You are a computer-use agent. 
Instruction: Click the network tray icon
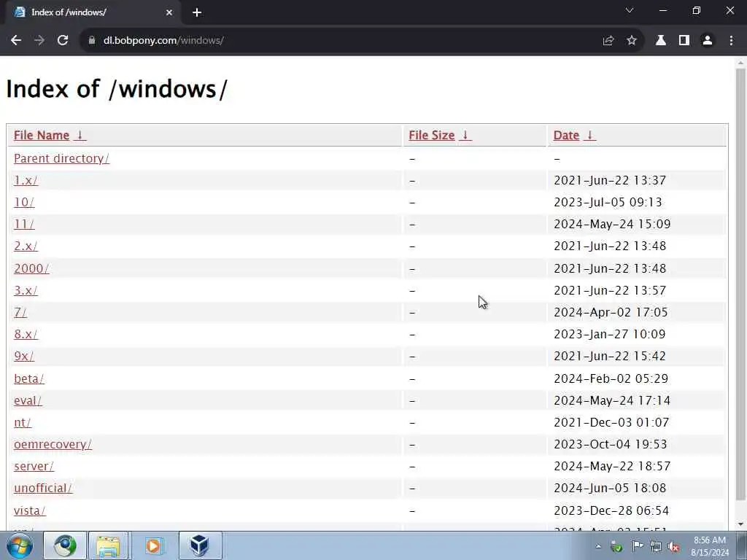(656, 547)
